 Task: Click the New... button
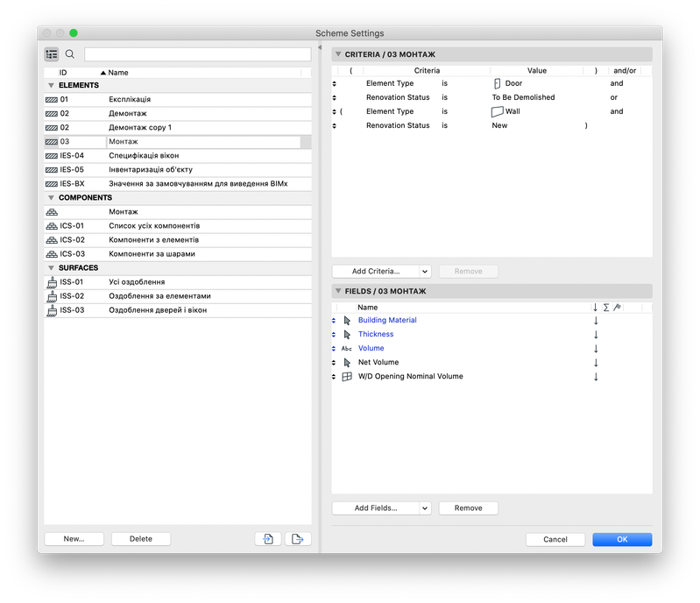point(74,539)
